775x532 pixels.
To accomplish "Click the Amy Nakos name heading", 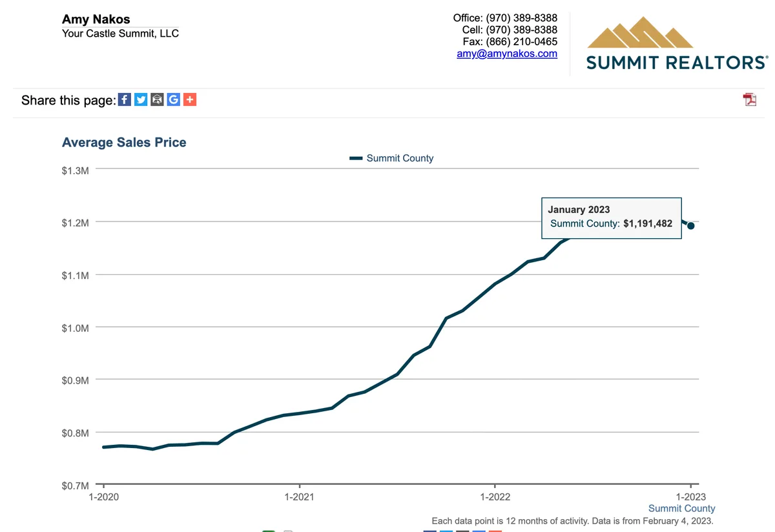I will point(96,19).
